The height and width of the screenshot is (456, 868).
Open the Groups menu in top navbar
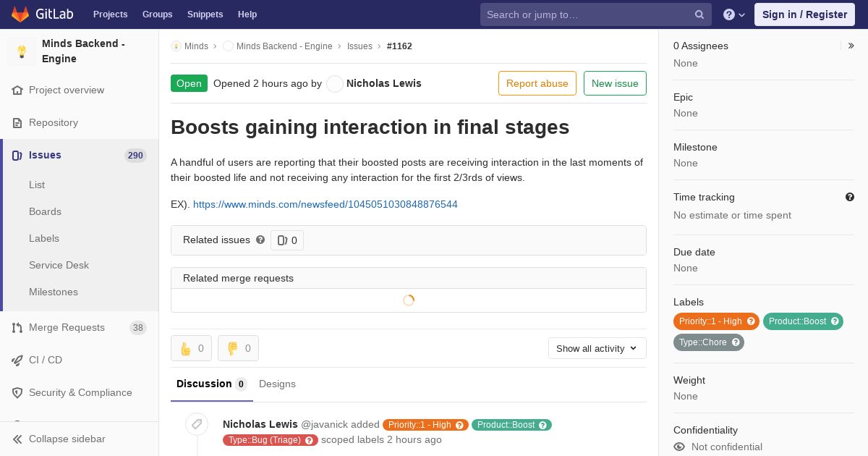(158, 14)
